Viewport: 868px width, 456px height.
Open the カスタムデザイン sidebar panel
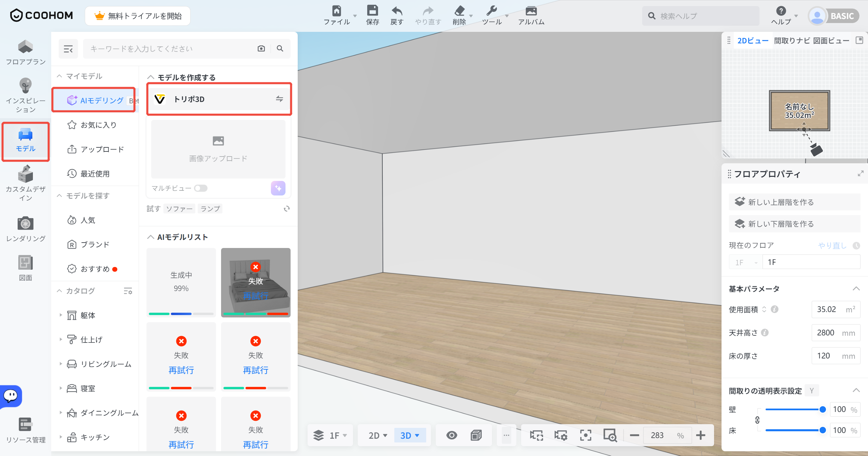(x=25, y=183)
